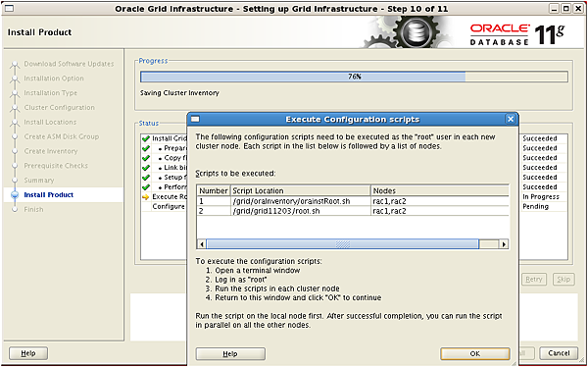Click OK in Execute Configuration scripts dialog

pyautogui.click(x=475, y=354)
